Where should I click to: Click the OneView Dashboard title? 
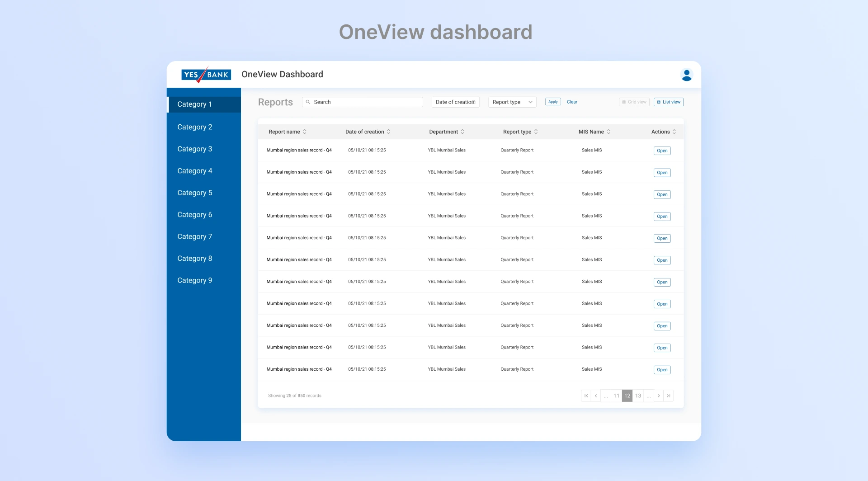click(x=282, y=75)
